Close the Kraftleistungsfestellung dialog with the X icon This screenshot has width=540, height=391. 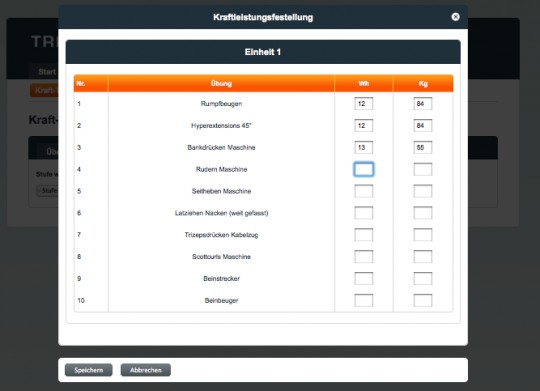[x=455, y=17]
